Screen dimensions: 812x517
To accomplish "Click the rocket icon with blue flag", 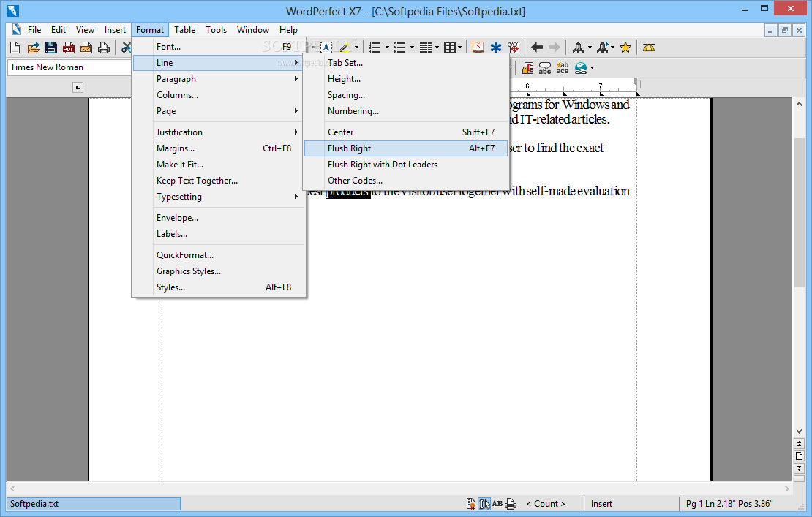I will click(602, 48).
